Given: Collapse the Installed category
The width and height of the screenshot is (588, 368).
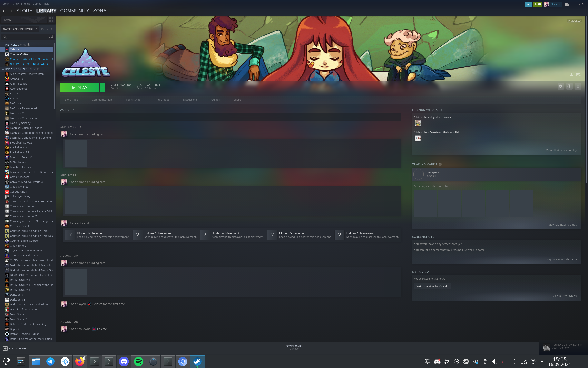Looking at the screenshot, I should (3, 45).
